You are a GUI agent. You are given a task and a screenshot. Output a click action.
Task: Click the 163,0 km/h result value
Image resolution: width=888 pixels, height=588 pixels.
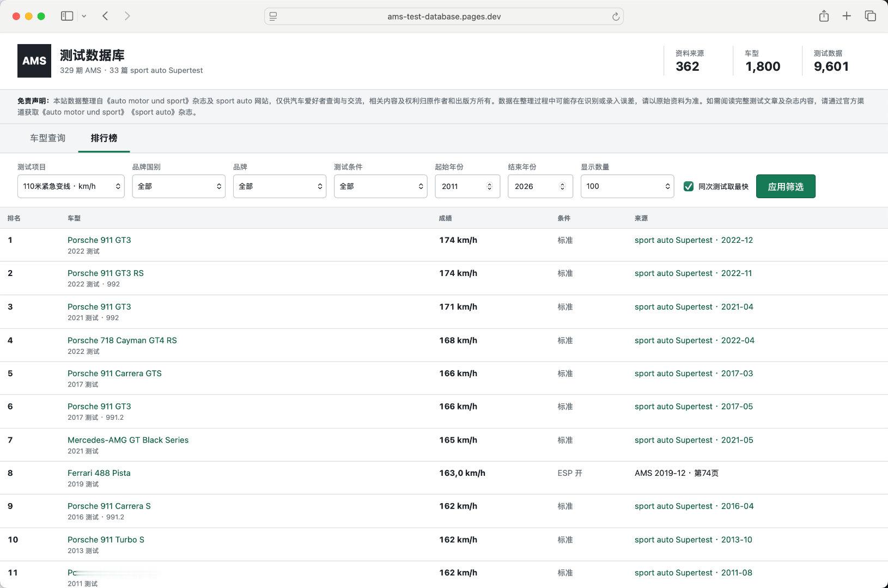pyautogui.click(x=463, y=473)
